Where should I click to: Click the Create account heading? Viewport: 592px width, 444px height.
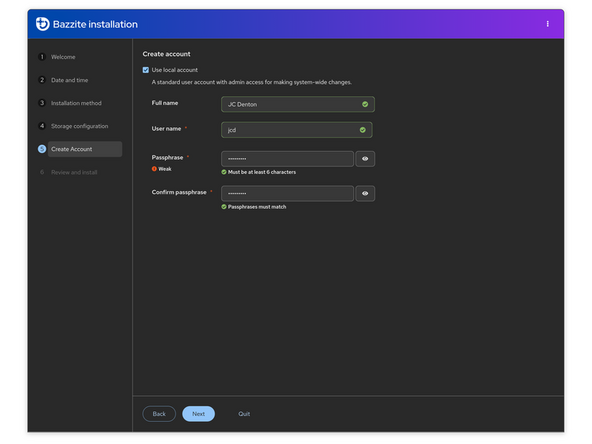point(166,54)
